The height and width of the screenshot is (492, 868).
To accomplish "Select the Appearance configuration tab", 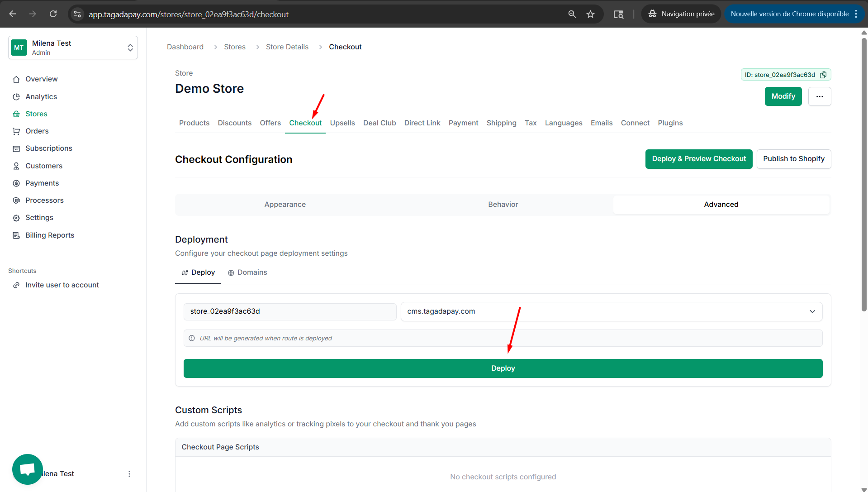I will [x=285, y=205].
